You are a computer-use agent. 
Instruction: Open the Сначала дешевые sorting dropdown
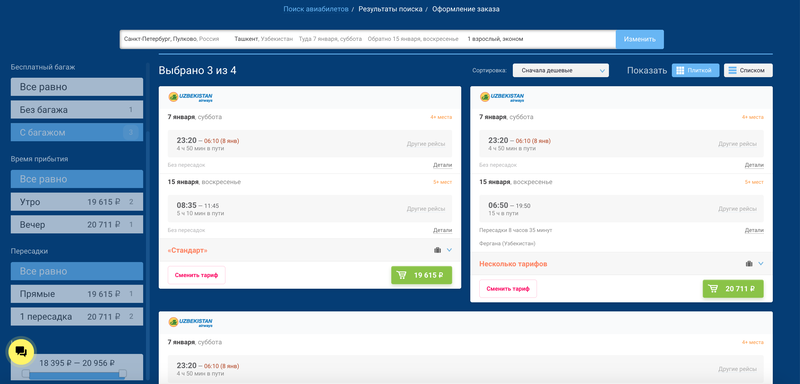pos(561,70)
